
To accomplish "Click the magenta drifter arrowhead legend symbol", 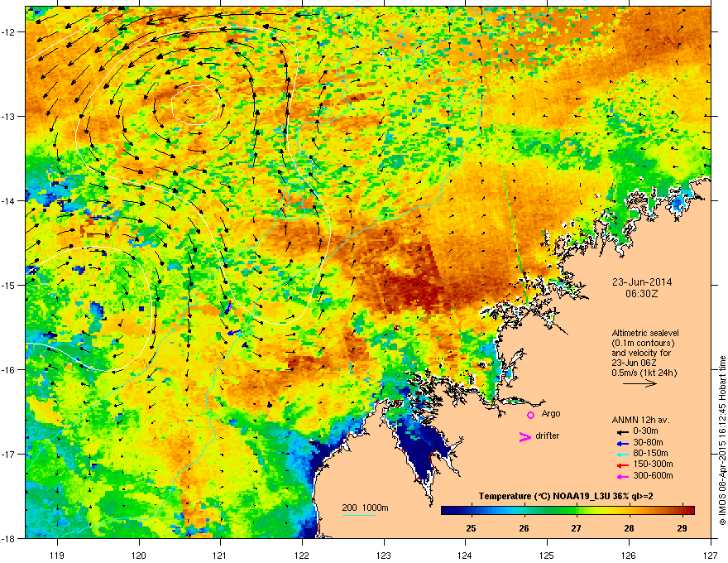I will point(524,436).
